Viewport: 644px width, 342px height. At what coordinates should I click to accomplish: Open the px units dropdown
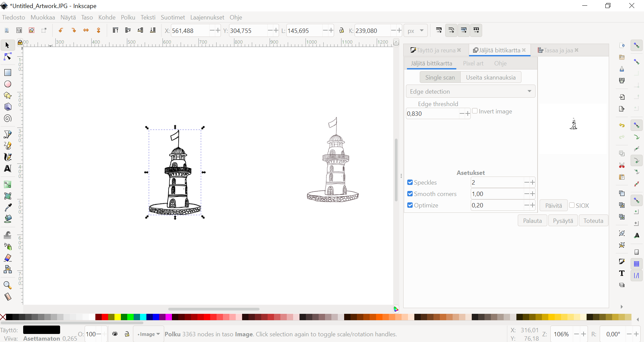click(x=415, y=31)
